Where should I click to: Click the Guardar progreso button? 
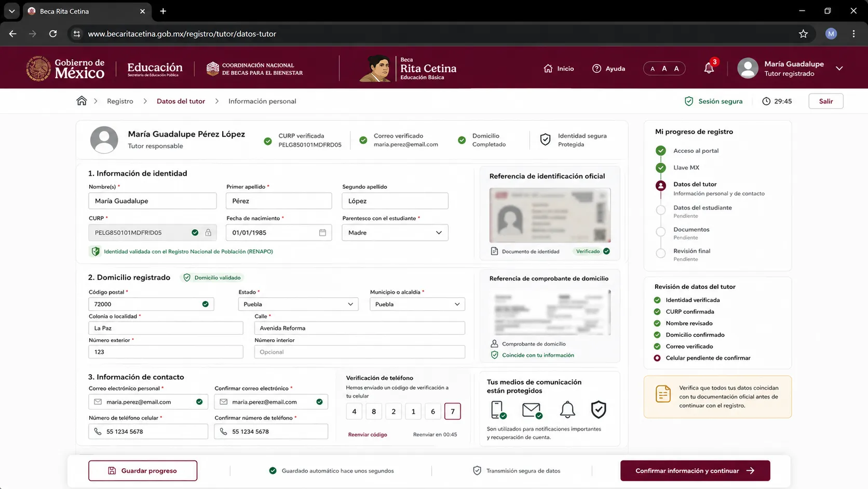pos(143,471)
